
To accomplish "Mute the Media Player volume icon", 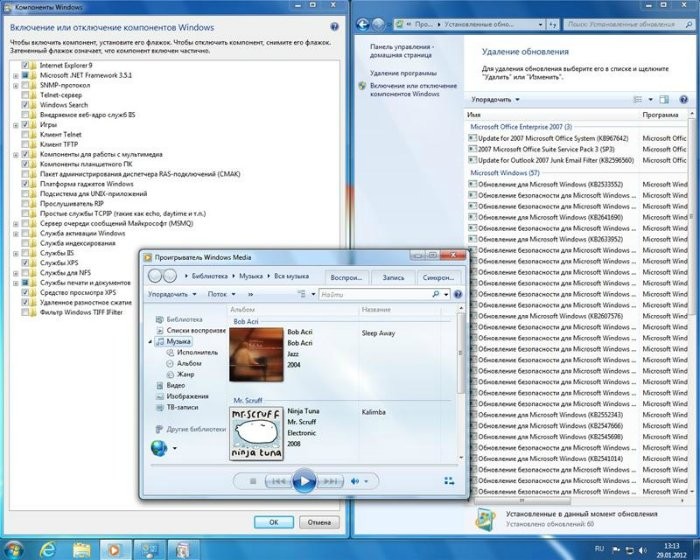I will [x=355, y=481].
